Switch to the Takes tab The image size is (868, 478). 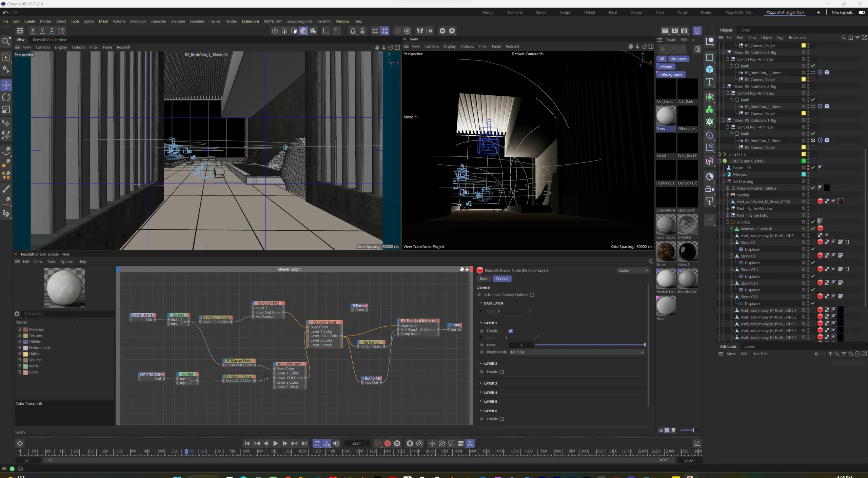(x=745, y=30)
